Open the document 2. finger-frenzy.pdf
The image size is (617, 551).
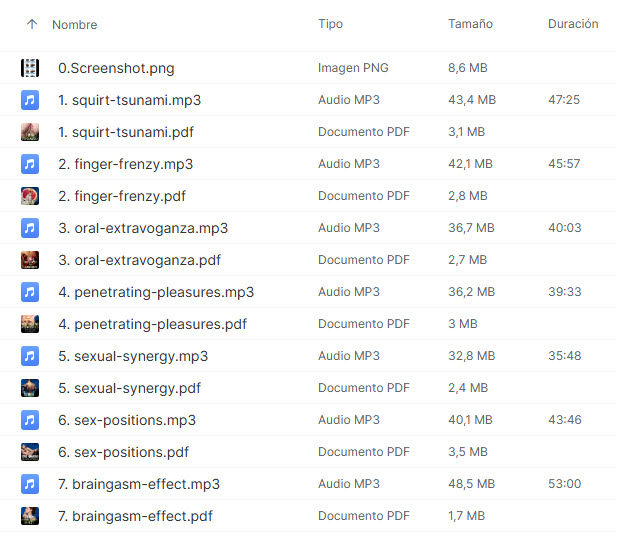(x=122, y=196)
